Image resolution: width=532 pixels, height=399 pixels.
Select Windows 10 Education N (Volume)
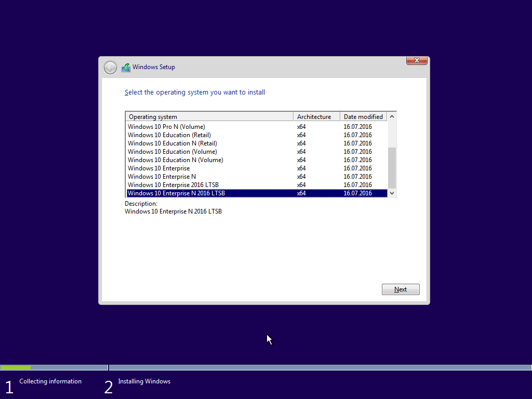[257, 160]
